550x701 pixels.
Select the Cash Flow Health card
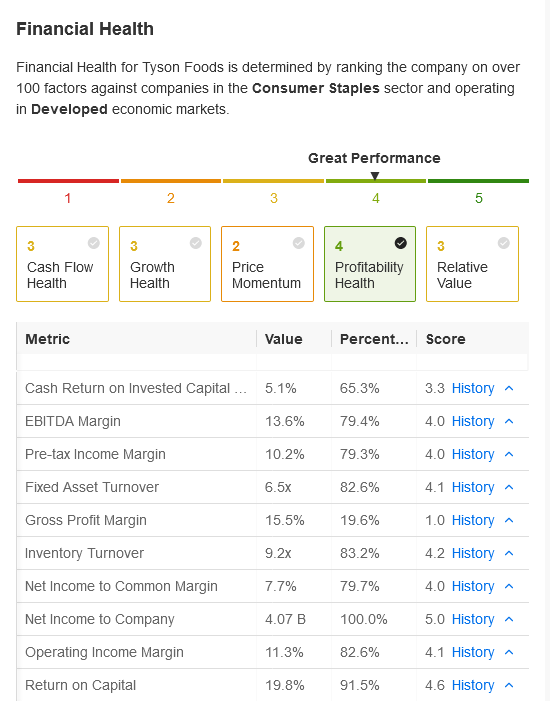(63, 264)
